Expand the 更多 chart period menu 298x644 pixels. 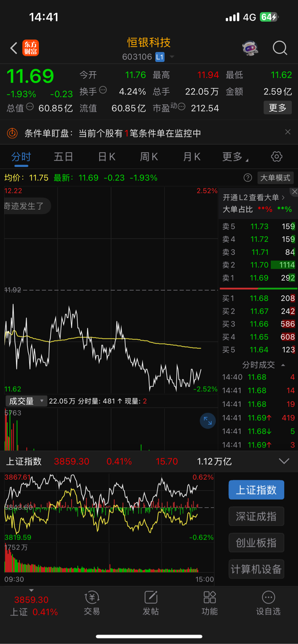[x=235, y=157]
